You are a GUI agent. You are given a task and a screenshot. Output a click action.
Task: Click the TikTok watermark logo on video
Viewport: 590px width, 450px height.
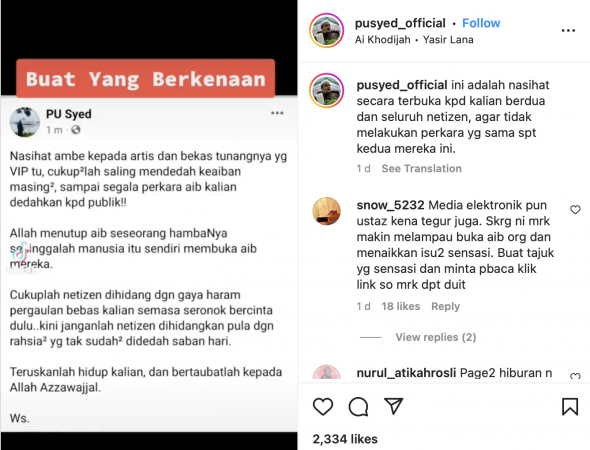point(20,252)
